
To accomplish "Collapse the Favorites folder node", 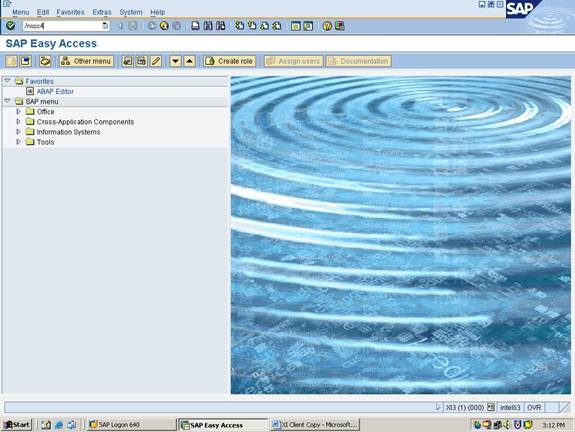I will click(x=7, y=81).
